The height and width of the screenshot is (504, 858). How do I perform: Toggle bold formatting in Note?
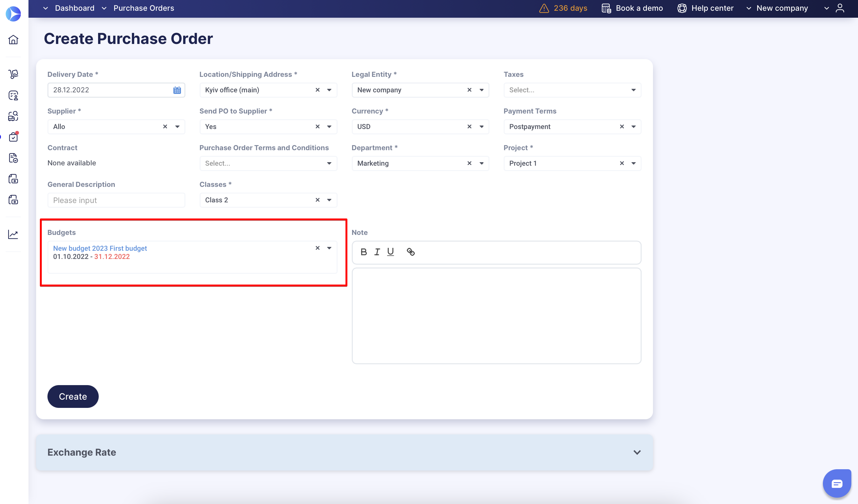coord(364,252)
